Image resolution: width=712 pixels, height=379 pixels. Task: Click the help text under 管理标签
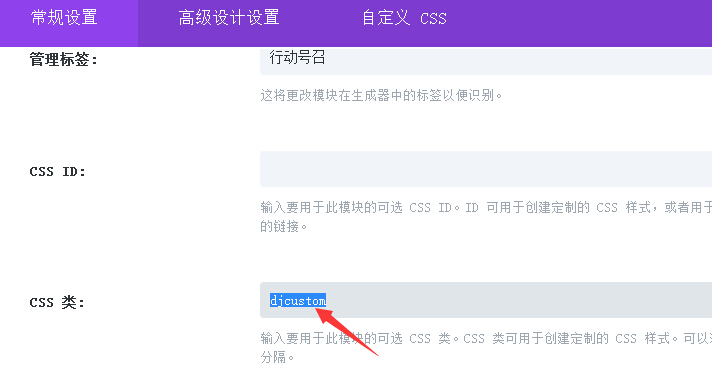[x=381, y=95]
